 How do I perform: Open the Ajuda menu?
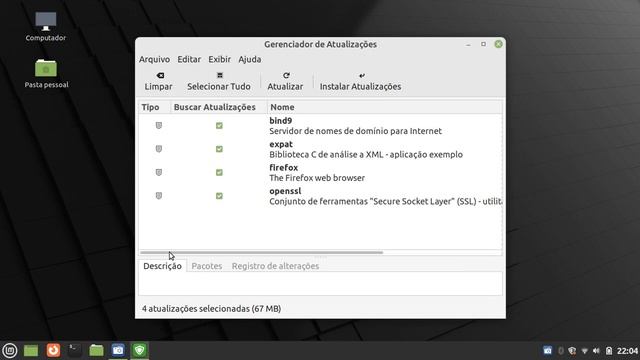click(250, 59)
